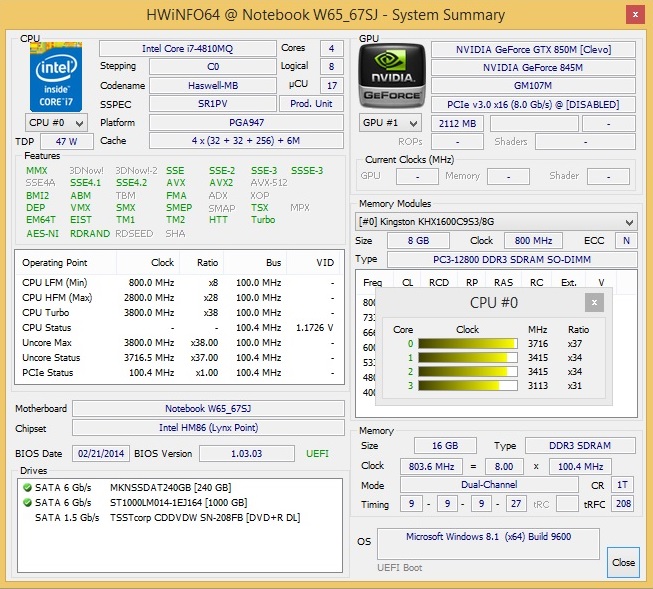Click the 2112 MB video memory field
The width and height of the screenshot is (653, 589).
[x=457, y=124]
